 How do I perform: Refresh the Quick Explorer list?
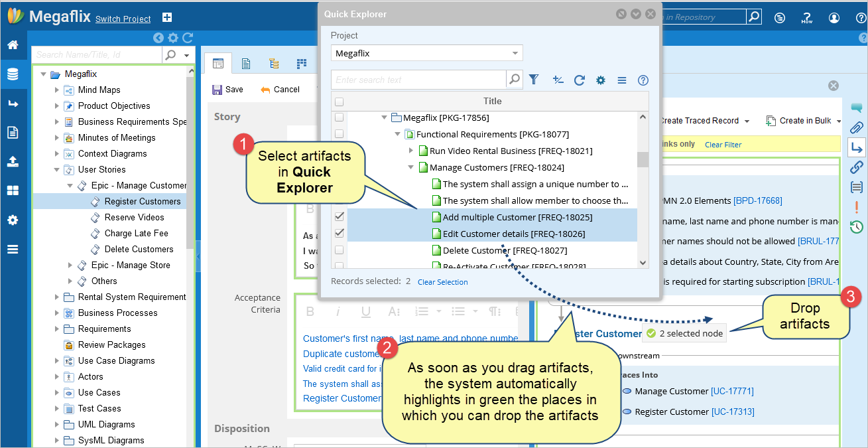pos(579,80)
